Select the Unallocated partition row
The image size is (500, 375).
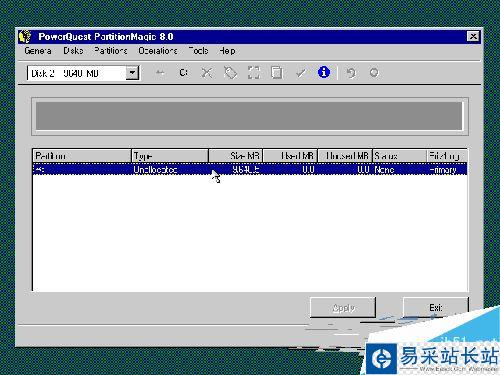click(x=250, y=169)
